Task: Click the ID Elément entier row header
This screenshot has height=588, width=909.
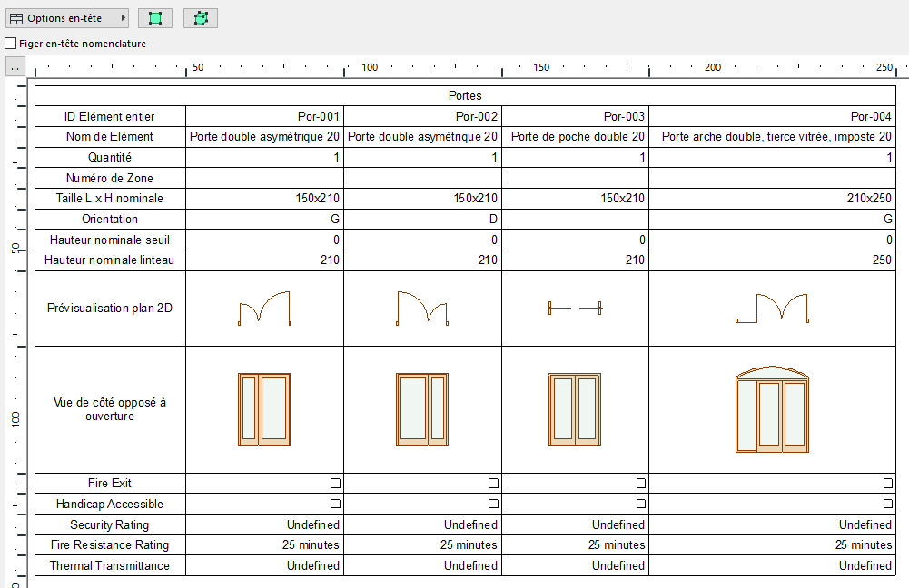Action: tap(110, 116)
